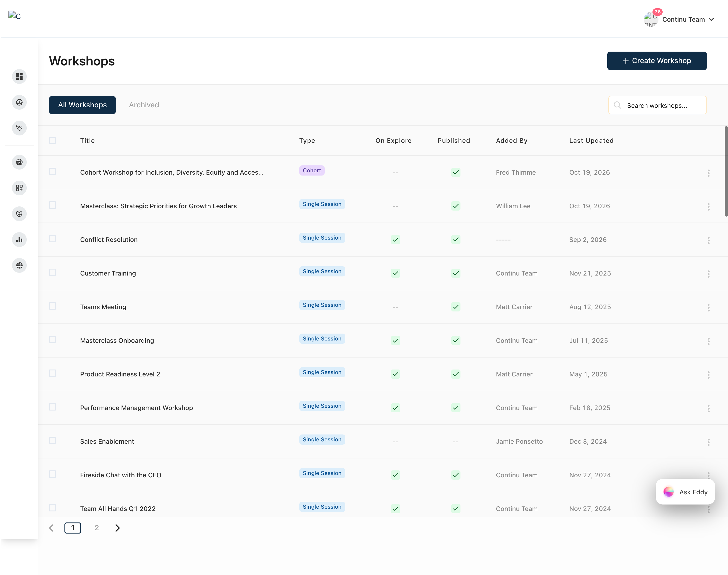Viewport: 728px width, 575px height.
Task: Expand the Continu Team account dropdown
Action: [688, 20]
